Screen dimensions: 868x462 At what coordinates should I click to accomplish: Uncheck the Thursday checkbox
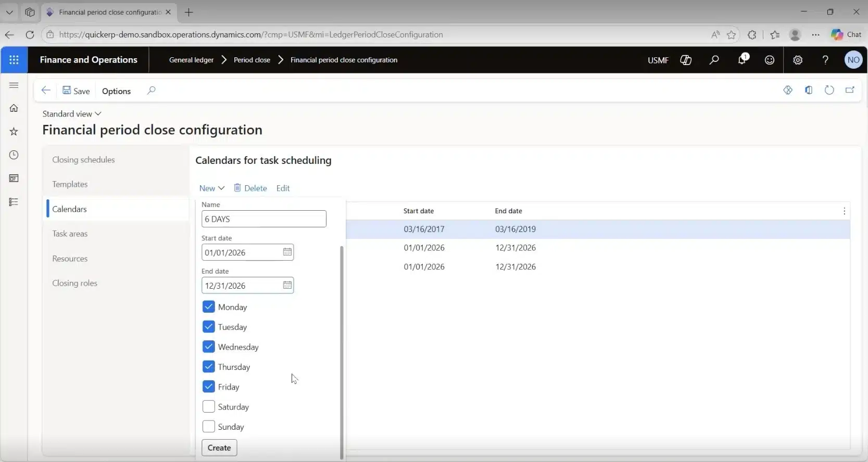coord(208,367)
